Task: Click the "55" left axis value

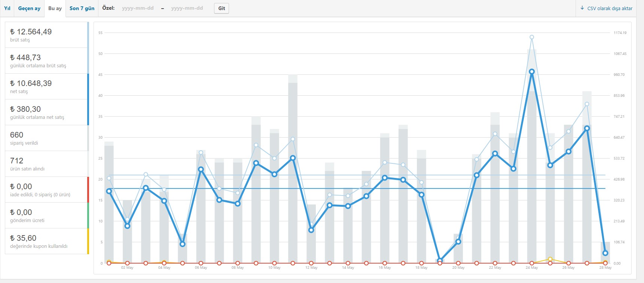Action: coord(100,33)
